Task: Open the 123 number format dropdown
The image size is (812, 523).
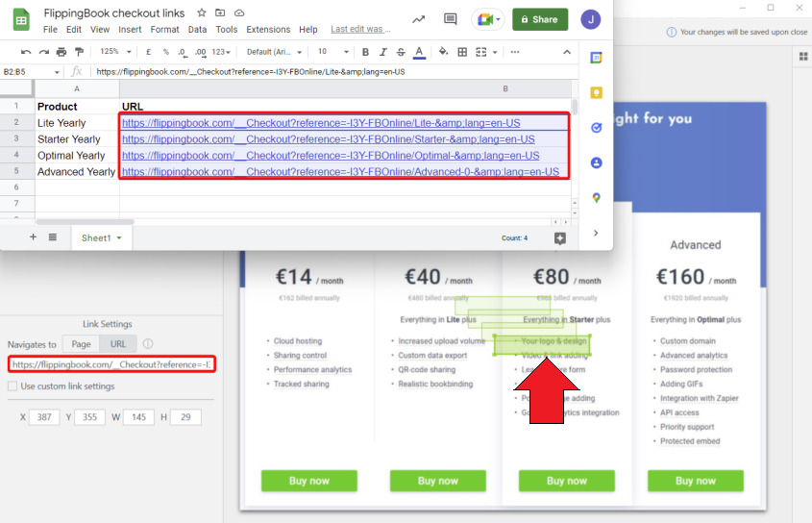Action: coord(221,52)
